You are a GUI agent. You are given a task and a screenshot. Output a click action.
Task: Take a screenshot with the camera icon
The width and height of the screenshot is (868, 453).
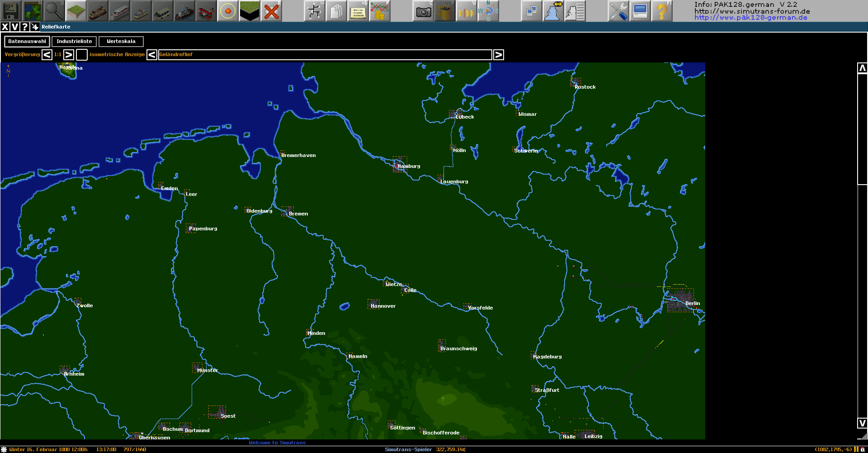pyautogui.click(x=423, y=11)
